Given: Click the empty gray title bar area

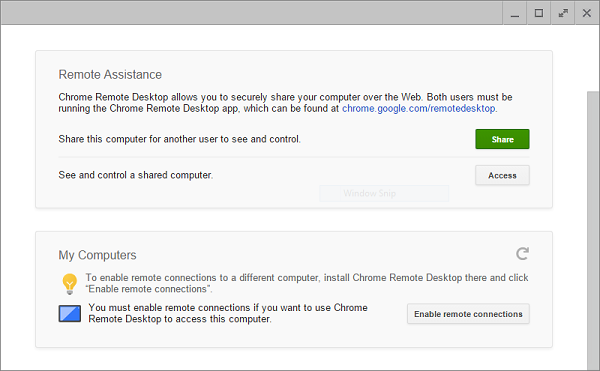Looking at the screenshot, I should tap(251, 13).
